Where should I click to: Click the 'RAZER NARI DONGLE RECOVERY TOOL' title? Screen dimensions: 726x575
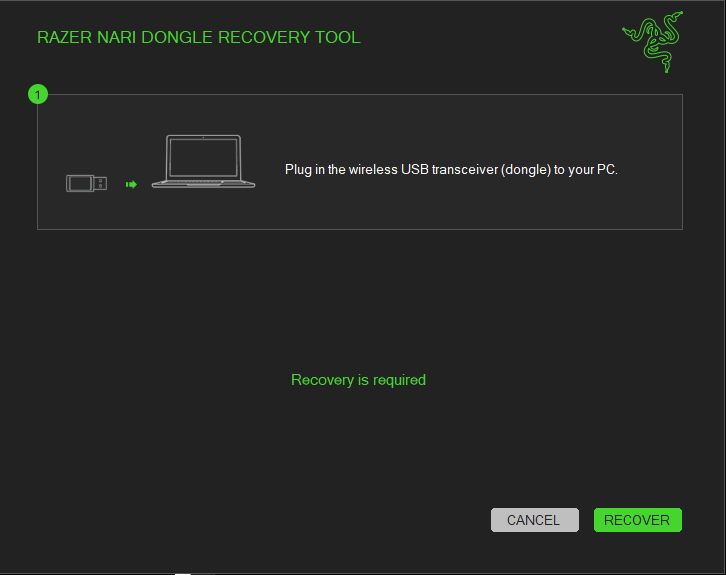coord(199,38)
